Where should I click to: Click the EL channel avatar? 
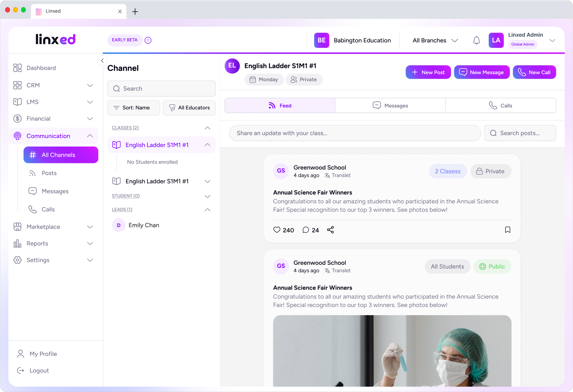pos(232,66)
